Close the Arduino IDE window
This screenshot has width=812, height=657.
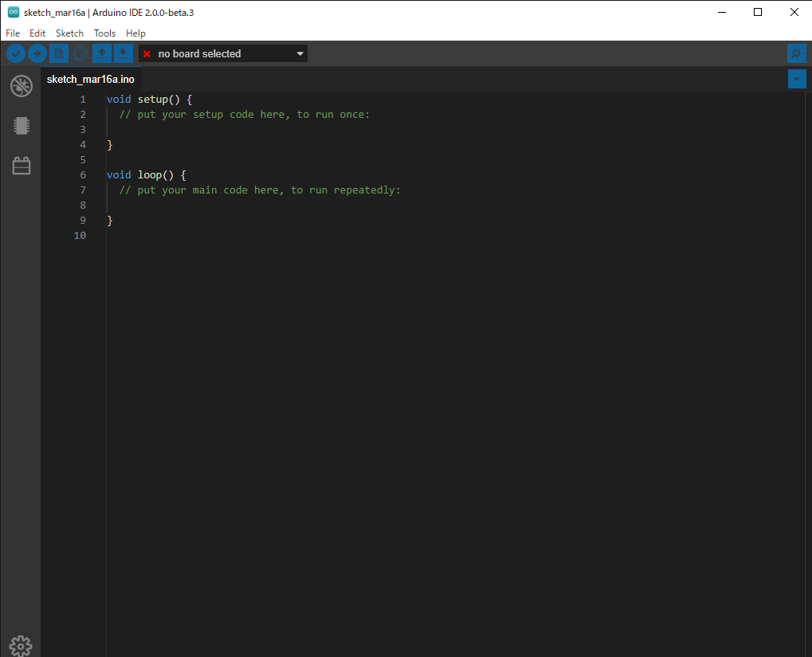point(794,12)
